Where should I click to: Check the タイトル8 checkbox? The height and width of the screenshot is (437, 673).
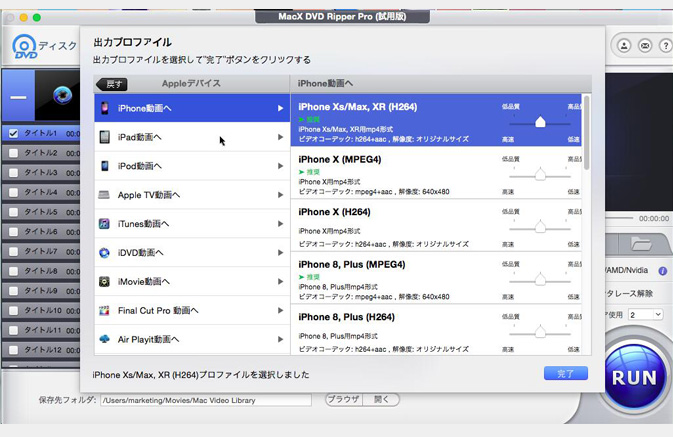pyautogui.click(x=13, y=271)
